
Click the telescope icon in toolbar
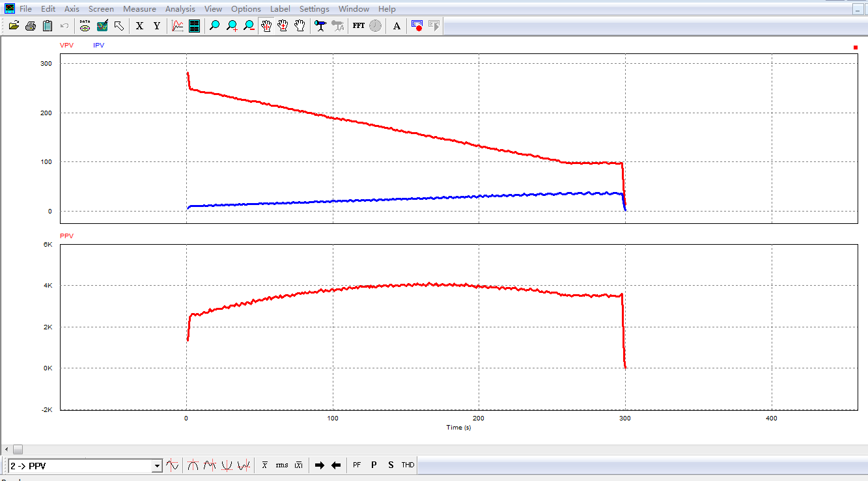coord(320,26)
